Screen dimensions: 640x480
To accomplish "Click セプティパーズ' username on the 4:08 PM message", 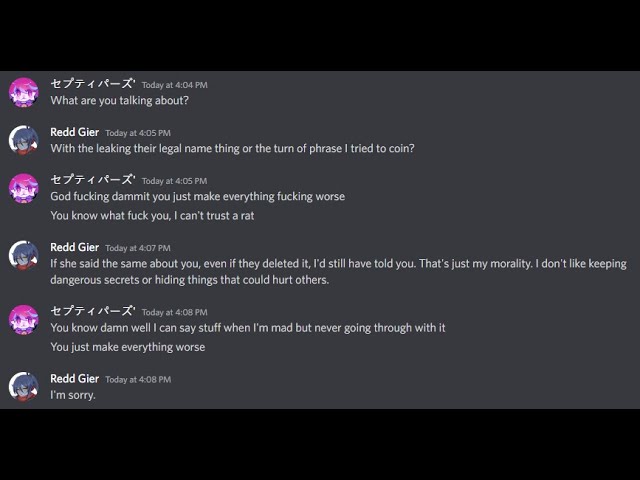I will coord(92,311).
